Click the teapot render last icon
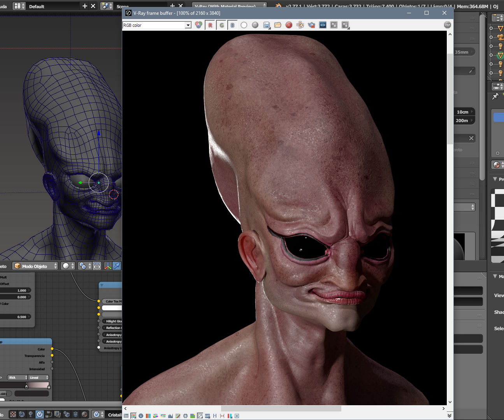 (x=311, y=25)
